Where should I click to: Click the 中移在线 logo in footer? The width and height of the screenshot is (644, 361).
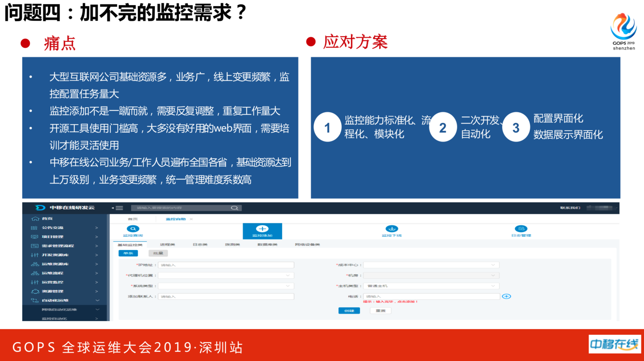[x=615, y=344]
